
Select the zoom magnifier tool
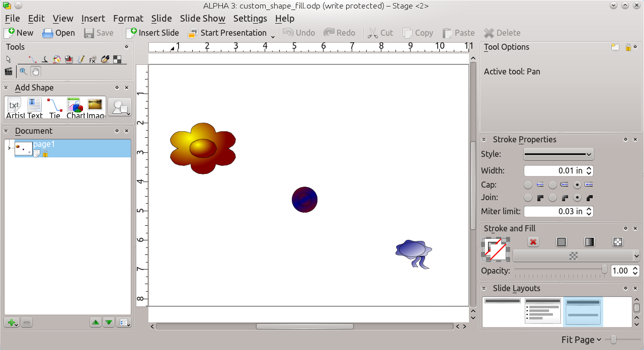pos(23,71)
